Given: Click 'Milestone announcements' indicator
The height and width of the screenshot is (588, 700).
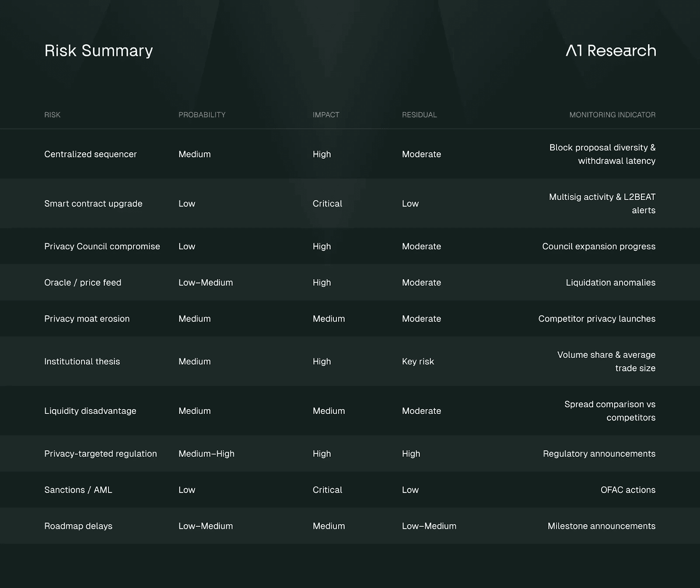Looking at the screenshot, I should (602, 526).
